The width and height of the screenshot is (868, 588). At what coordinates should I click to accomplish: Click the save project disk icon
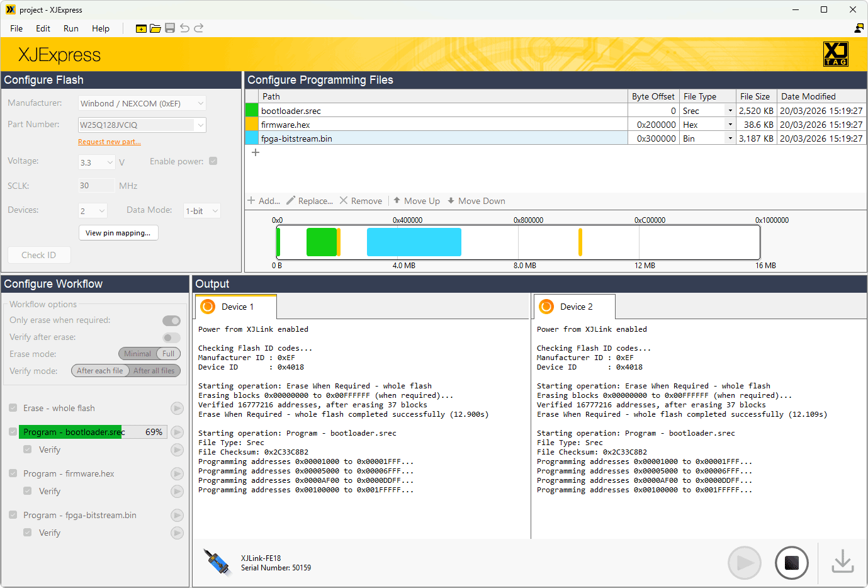[170, 28]
